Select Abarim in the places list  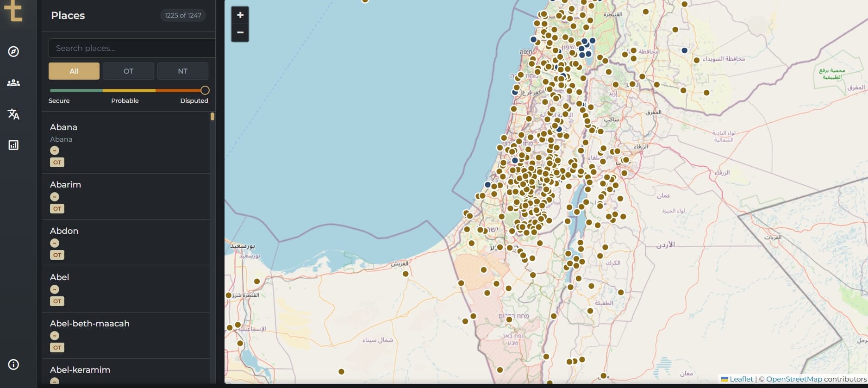pos(65,185)
